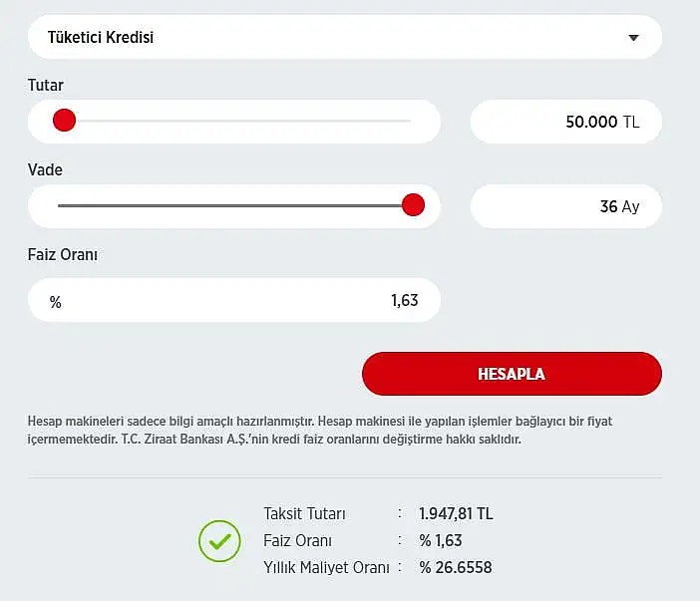Click the Vade label
This screenshot has width=700, height=601.
pyautogui.click(x=45, y=170)
